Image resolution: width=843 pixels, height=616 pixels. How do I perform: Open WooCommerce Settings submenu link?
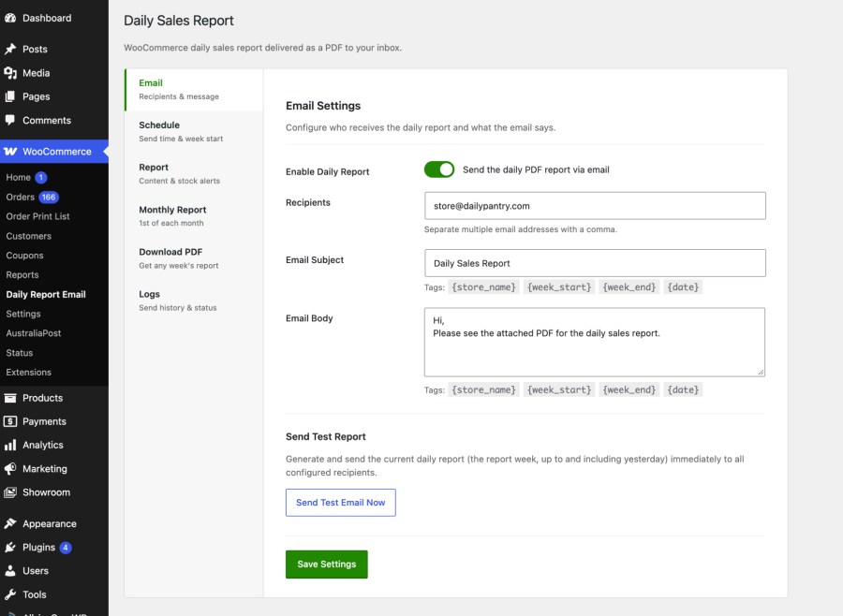pyautogui.click(x=23, y=314)
